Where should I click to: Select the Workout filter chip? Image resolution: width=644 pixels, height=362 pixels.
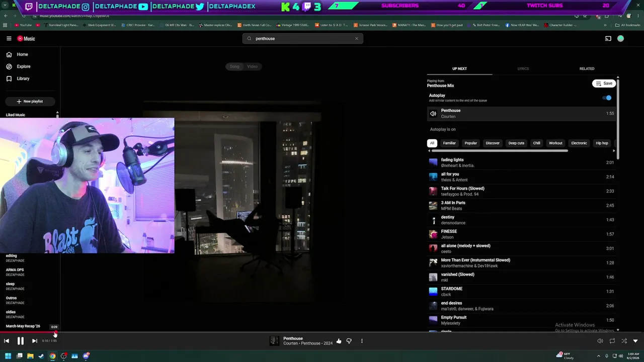555,143
